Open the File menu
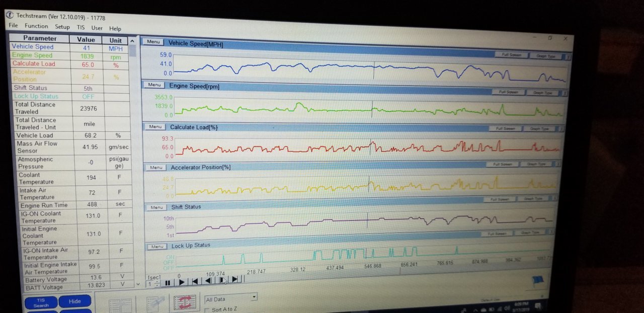 click(x=13, y=25)
